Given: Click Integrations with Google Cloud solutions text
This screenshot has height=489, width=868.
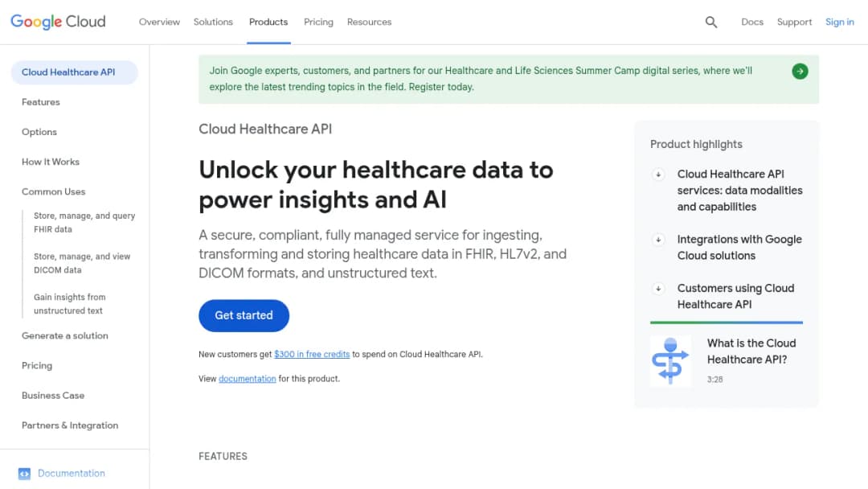Looking at the screenshot, I should [x=739, y=248].
